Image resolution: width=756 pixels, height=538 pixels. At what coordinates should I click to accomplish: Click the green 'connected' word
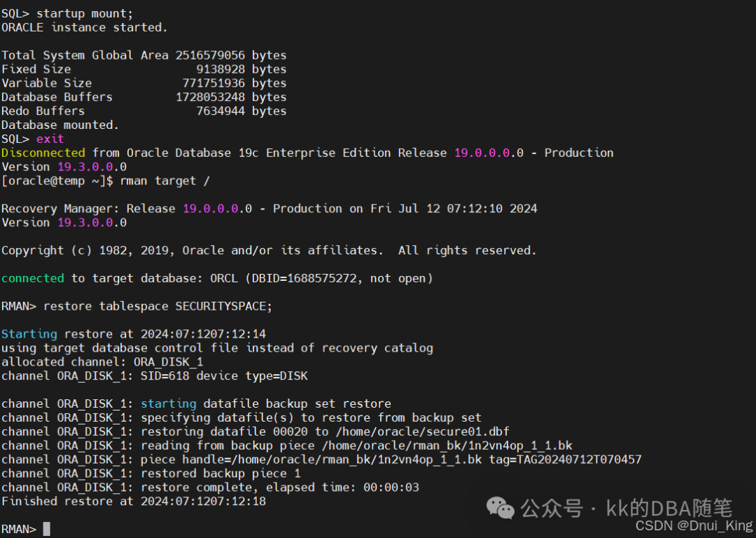click(32, 278)
